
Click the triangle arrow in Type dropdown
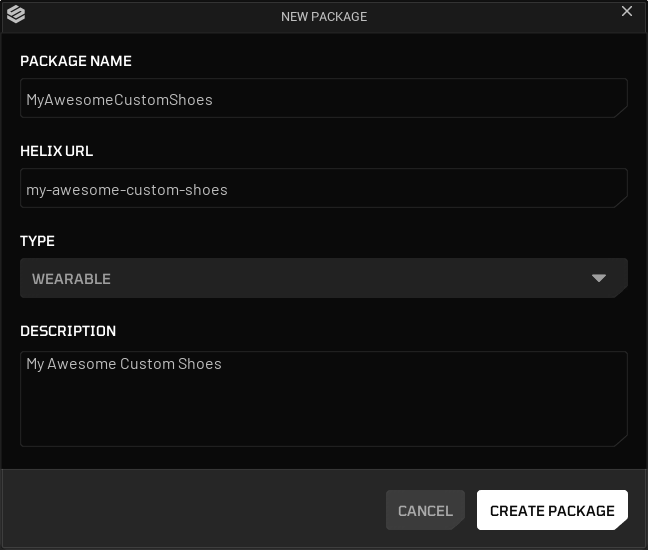598,278
